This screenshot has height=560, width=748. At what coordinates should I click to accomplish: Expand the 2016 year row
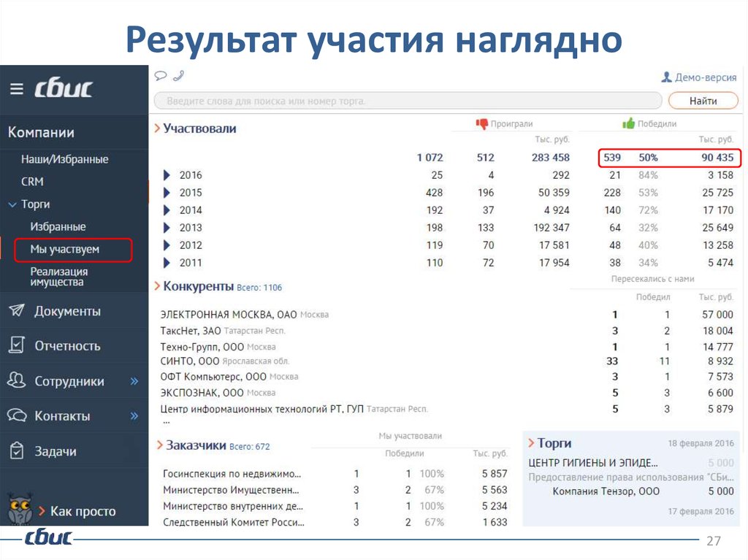(x=167, y=175)
